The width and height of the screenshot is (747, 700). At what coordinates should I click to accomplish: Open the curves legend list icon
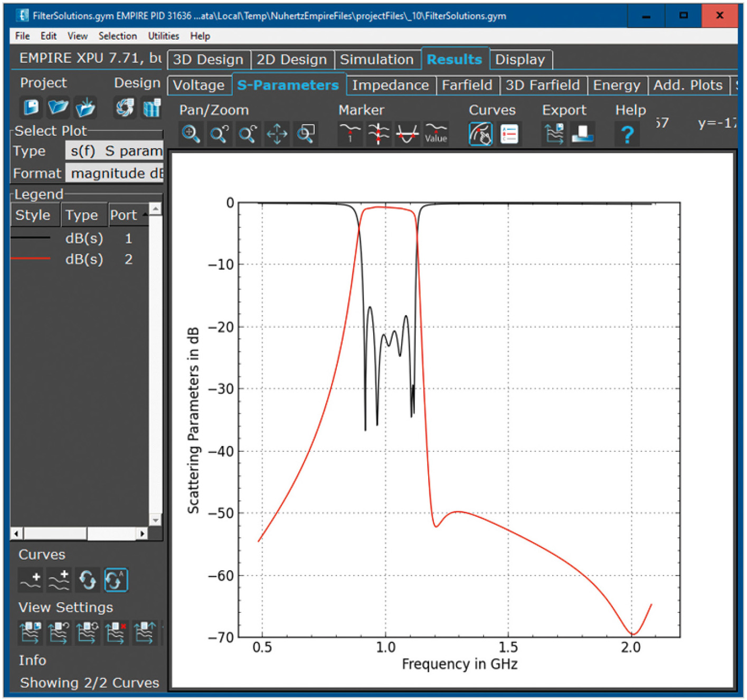click(509, 134)
